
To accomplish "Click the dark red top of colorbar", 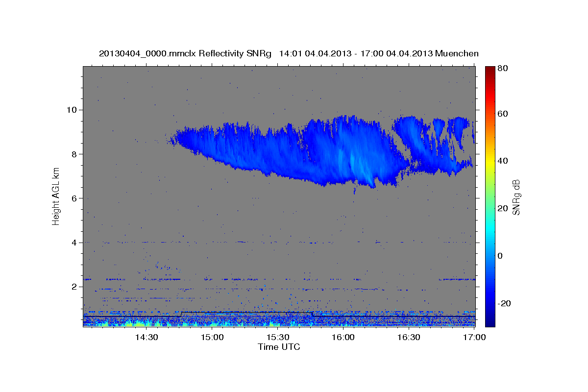I will pos(490,71).
